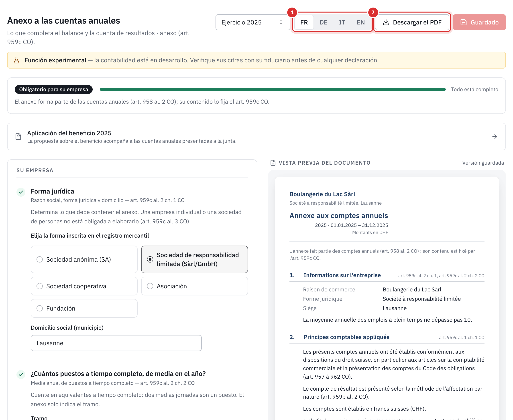Click the download icon in Descargar el PDF
Screen dimensions: 513x420
386,22
